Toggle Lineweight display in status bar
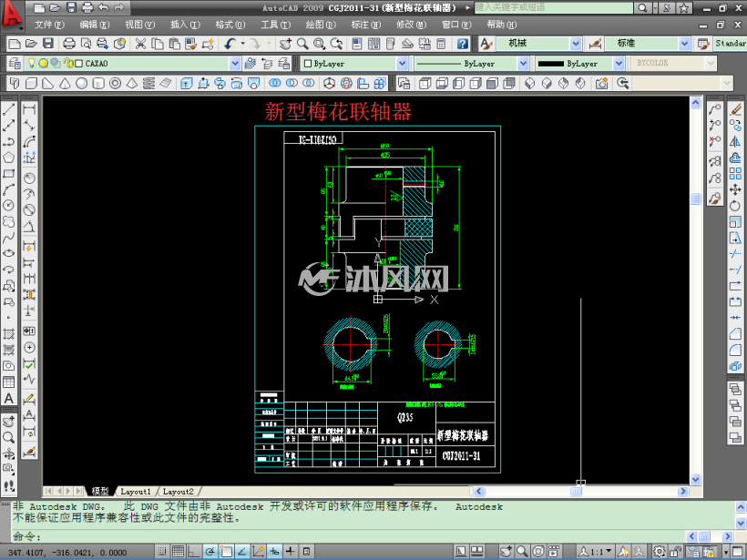This screenshot has width=747, height=560. [x=290, y=552]
